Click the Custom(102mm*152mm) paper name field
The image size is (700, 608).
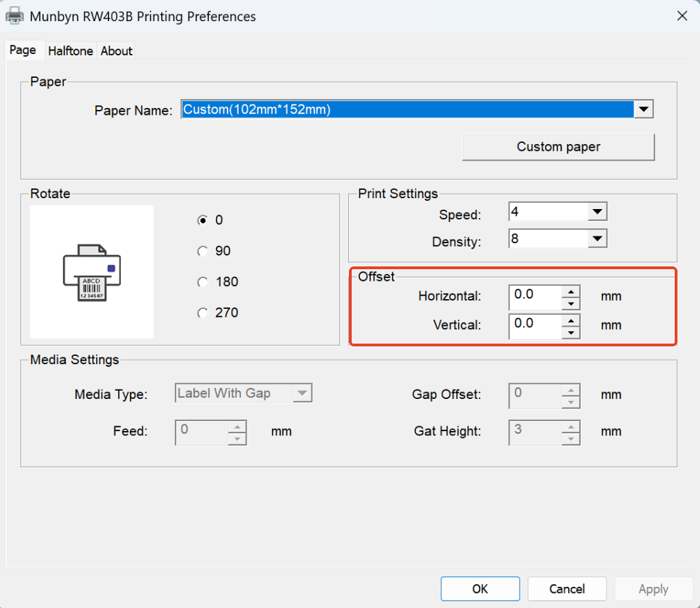click(x=407, y=109)
